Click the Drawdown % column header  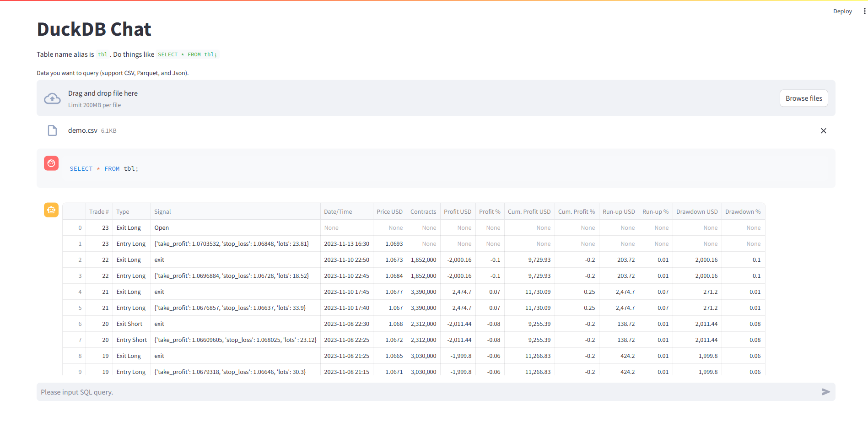click(x=743, y=211)
